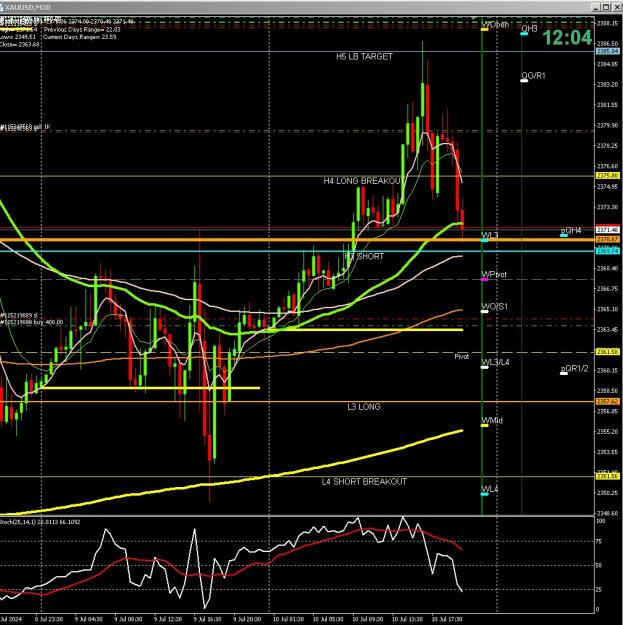This screenshot has width=623, height=625.
Task: Click the WMid level label
Action: 492,421
